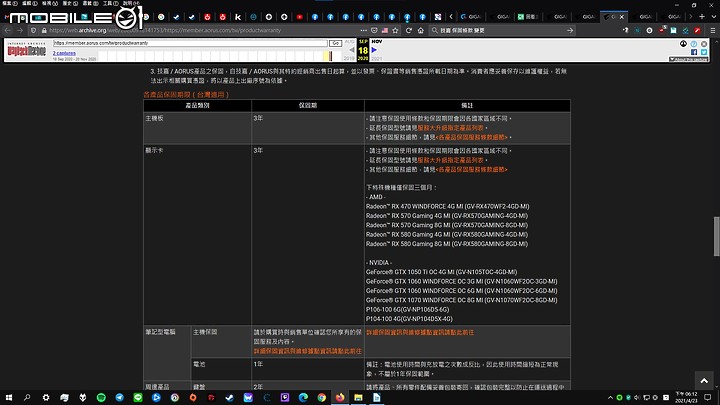The width and height of the screenshot is (720, 405).
Task: Click the Wayback Machine Go button
Action: (336, 43)
